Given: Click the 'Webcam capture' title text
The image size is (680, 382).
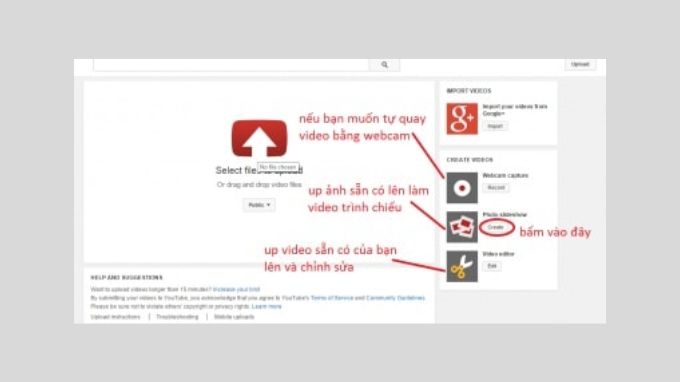Looking at the screenshot, I should pyautogui.click(x=505, y=176).
